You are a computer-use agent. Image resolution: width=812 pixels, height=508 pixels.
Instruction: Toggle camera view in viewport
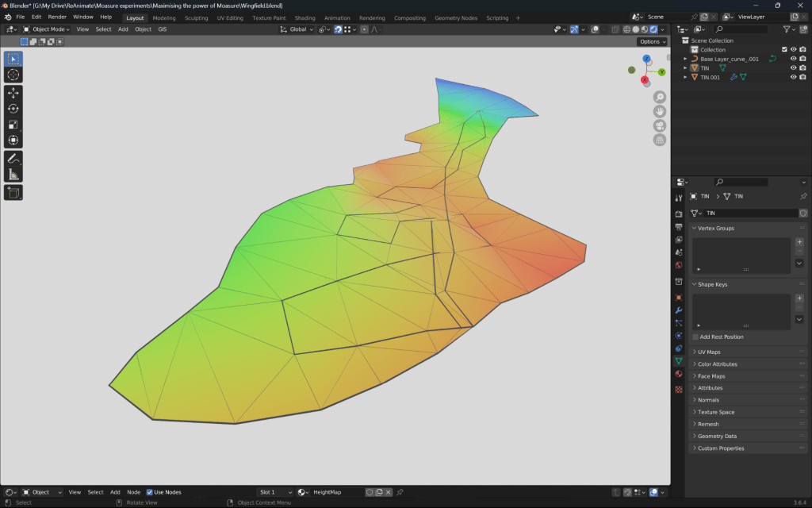point(659,126)
